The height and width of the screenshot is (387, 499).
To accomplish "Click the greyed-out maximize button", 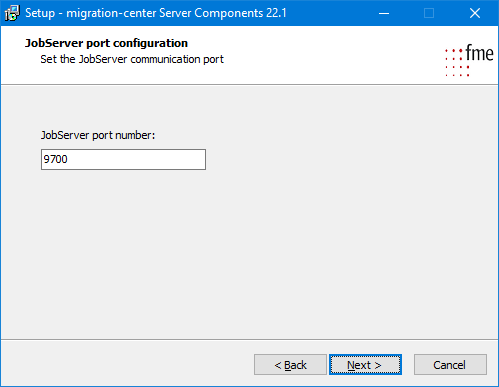I will click(x=429, y=13).
